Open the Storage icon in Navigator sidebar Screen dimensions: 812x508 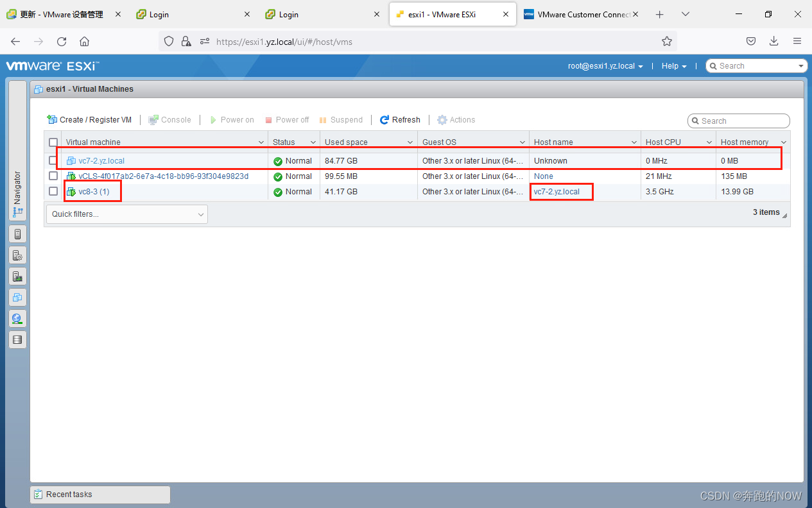(x=17, y=339)
